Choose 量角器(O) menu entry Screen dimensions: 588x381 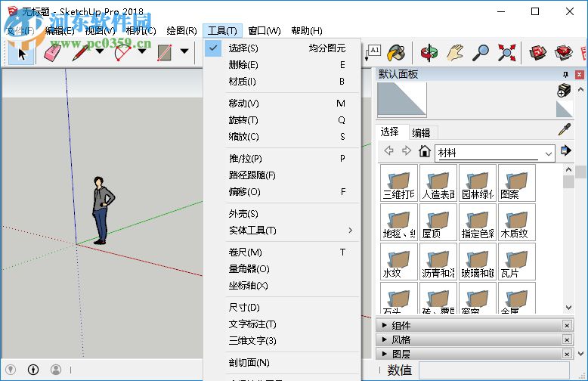click(x=282, y=269)
